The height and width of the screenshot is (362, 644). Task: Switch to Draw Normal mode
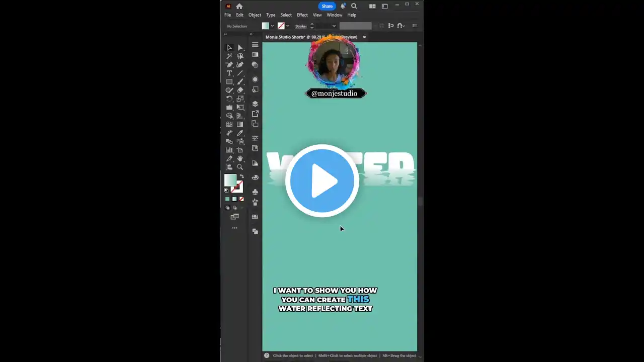pyautogui.click(x=227, y=208)
